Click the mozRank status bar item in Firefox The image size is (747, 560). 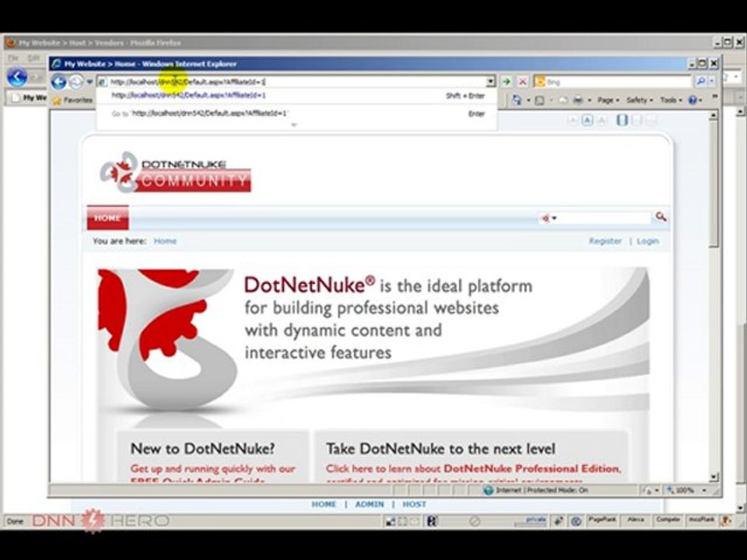click(x=700, y=520)
